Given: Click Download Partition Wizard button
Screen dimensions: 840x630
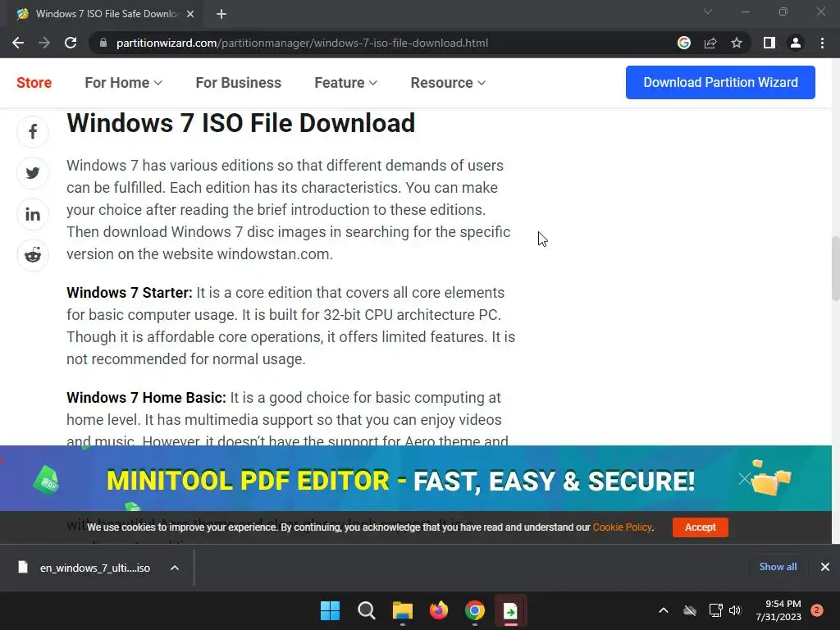Looking at the screenshot, I should click(x=720, y=83).
